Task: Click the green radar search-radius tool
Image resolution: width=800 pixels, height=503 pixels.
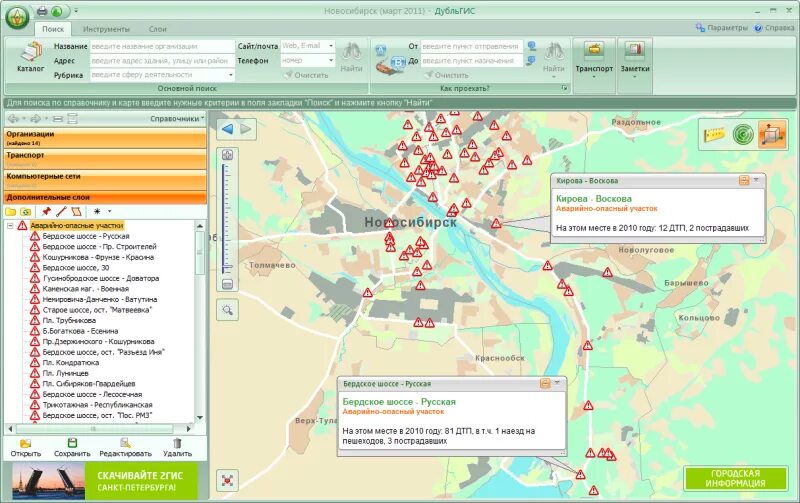Action: tap(743, 135)
